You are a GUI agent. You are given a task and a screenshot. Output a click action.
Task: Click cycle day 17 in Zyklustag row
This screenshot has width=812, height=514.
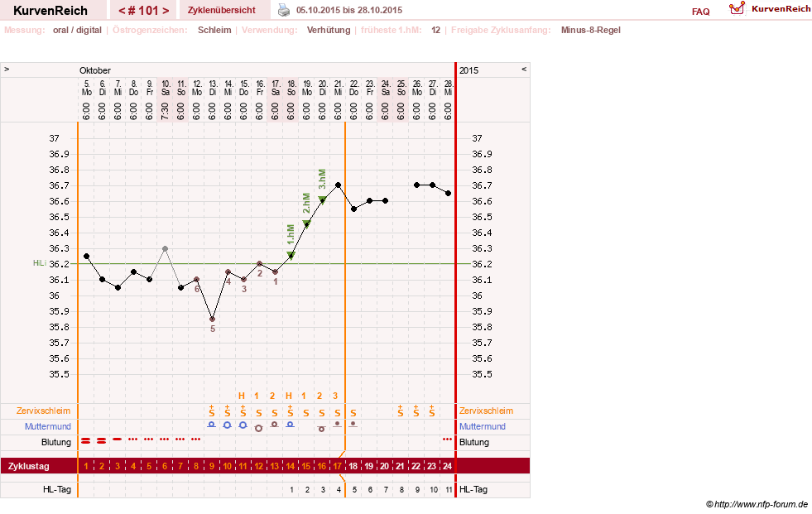pos(338,466)
